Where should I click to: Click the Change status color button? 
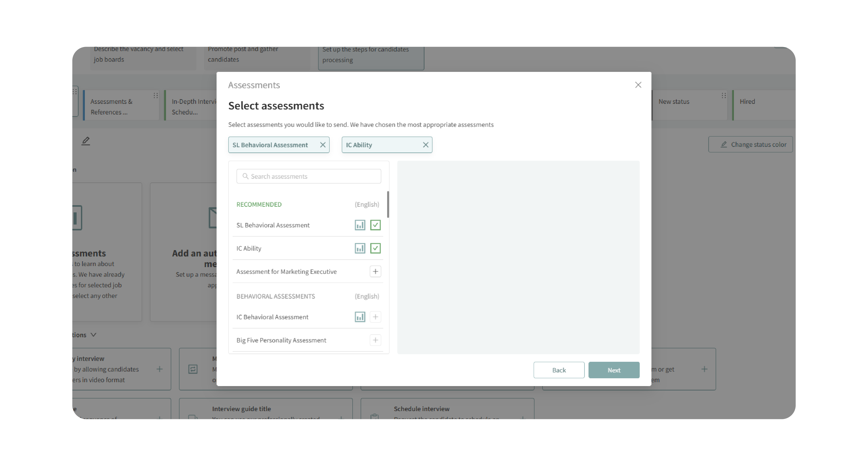tap(750, 144)
